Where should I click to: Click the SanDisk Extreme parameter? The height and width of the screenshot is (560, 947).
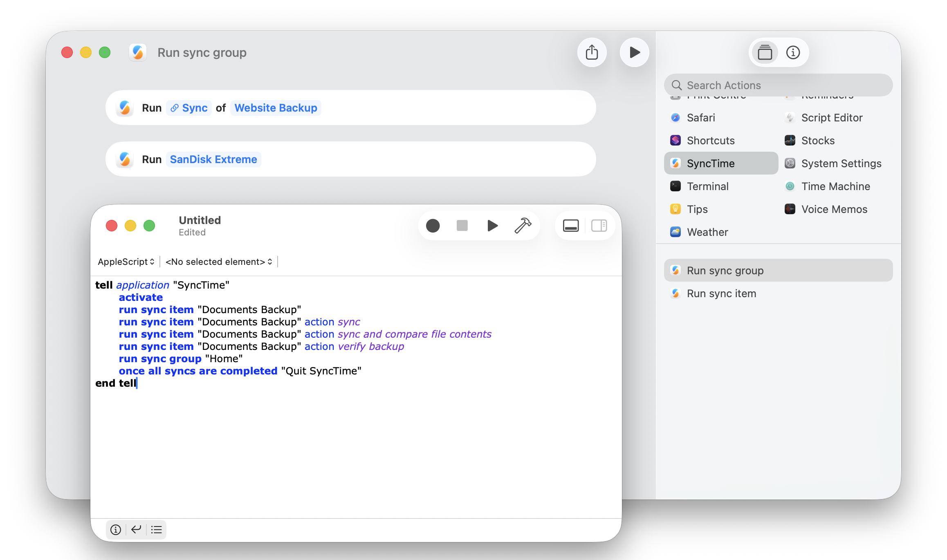pos(213,159)
